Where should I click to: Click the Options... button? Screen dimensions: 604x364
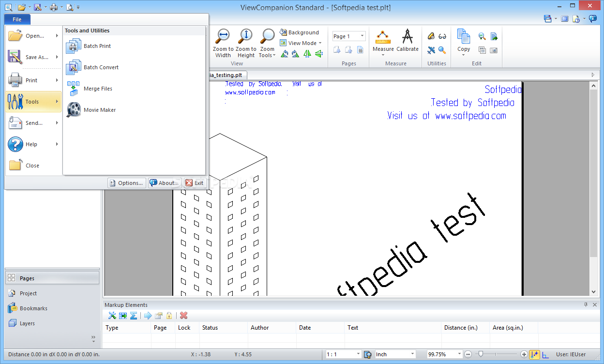(x=127, y=183)
